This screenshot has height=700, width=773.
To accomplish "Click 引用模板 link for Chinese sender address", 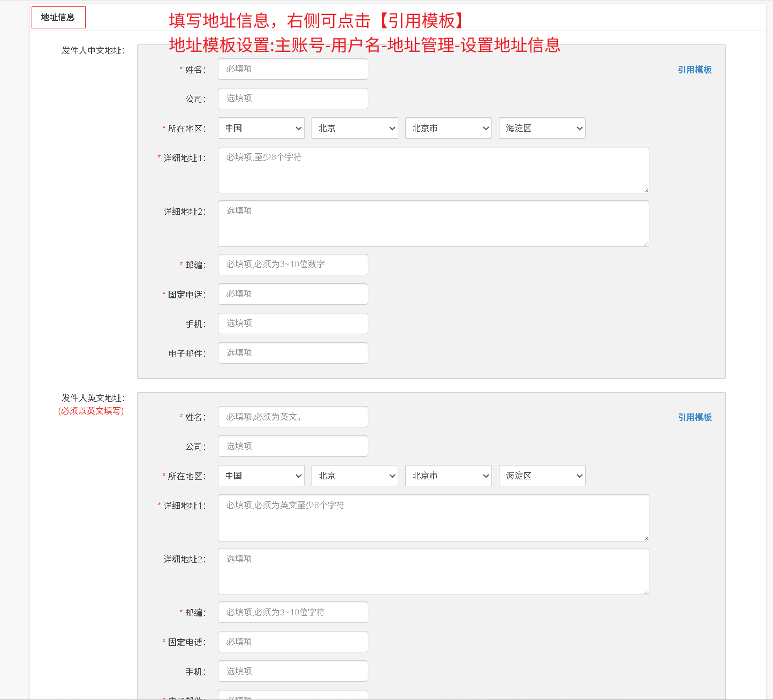I will 694,70.
